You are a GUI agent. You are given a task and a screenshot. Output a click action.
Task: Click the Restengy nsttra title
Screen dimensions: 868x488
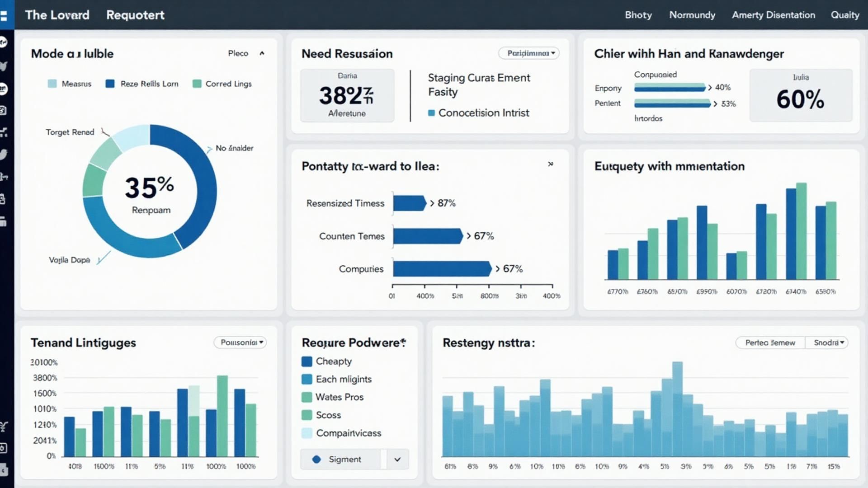coord(489,343)
